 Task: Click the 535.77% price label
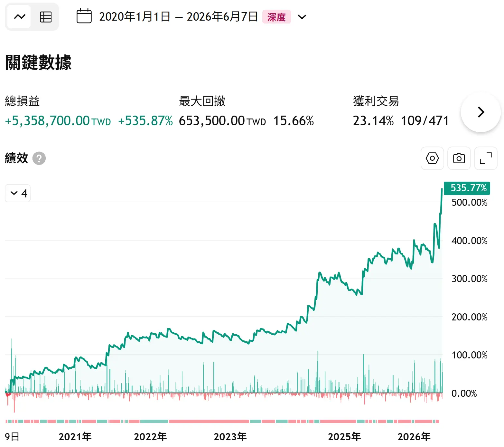(467, 188)
